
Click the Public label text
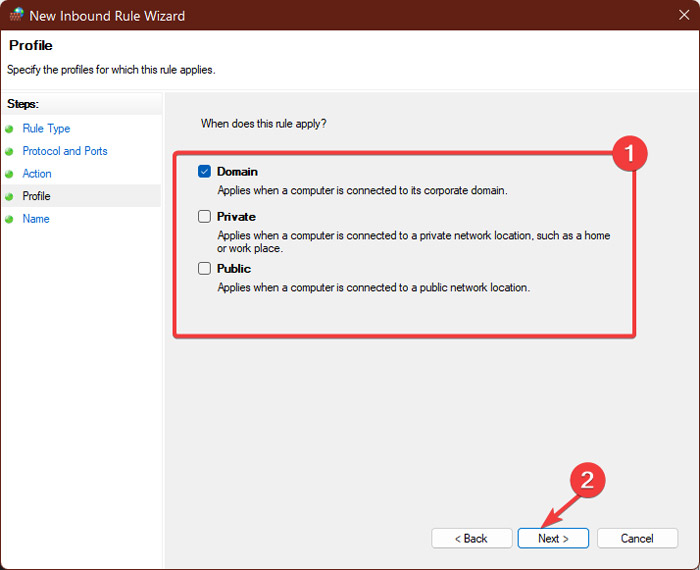click(234, 269)
